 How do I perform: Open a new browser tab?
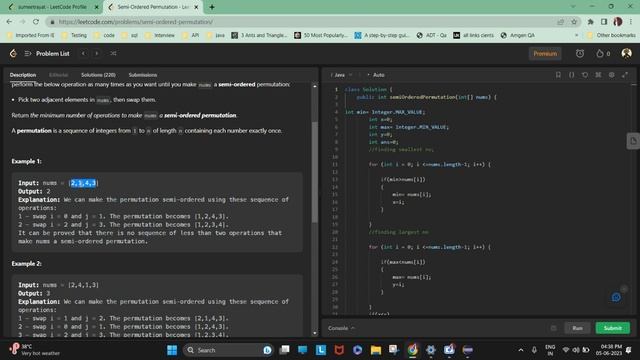(211, 7)
